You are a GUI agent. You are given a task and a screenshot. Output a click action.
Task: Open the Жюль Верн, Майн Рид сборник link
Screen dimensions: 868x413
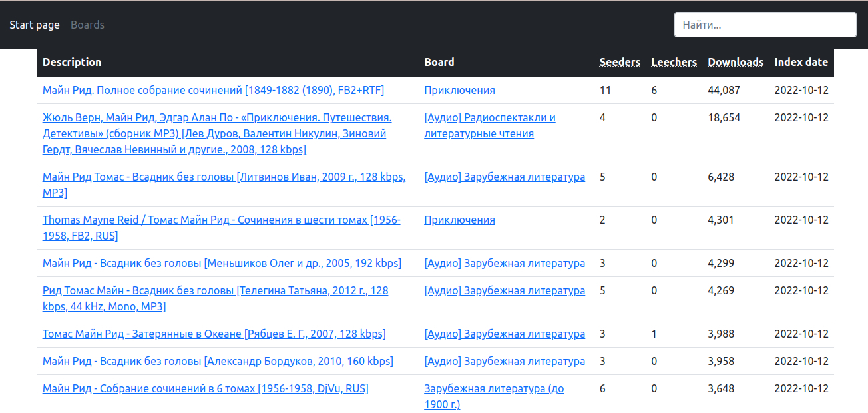pyautogui.click(x=217, y=133)
